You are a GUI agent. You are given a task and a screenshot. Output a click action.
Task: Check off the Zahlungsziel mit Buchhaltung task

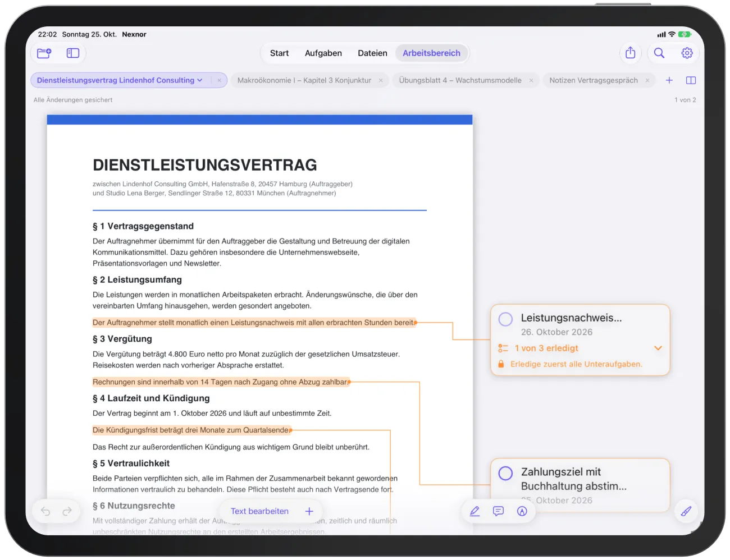pyautogui.click(x=505, y=473)
